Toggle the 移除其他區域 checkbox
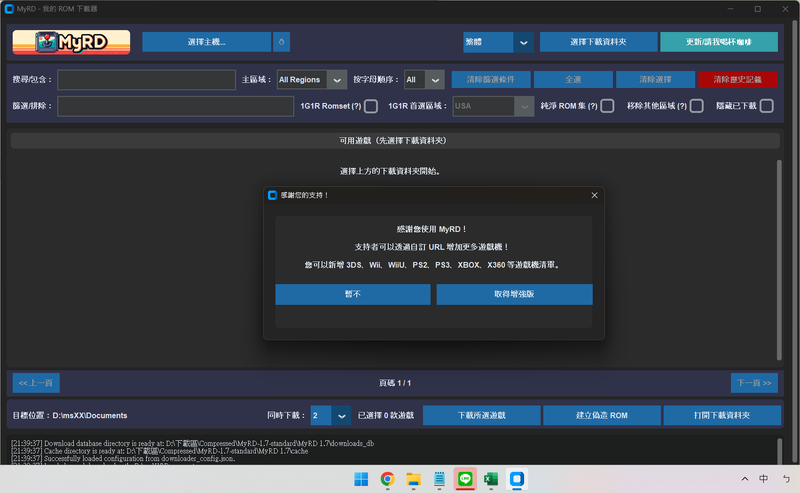This screenshot has height=493, width=800. (x=696, y=106)
